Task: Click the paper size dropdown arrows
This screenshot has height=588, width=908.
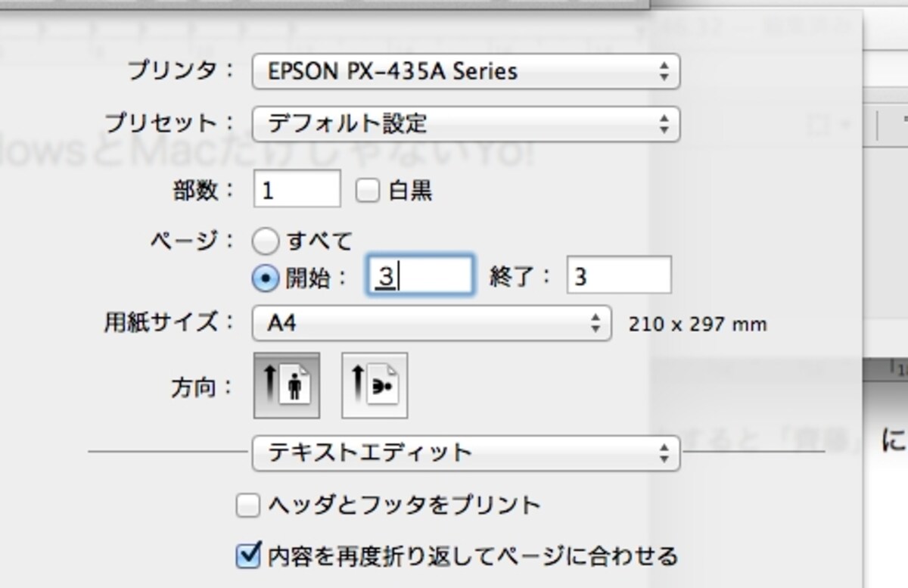Action: 595,324
